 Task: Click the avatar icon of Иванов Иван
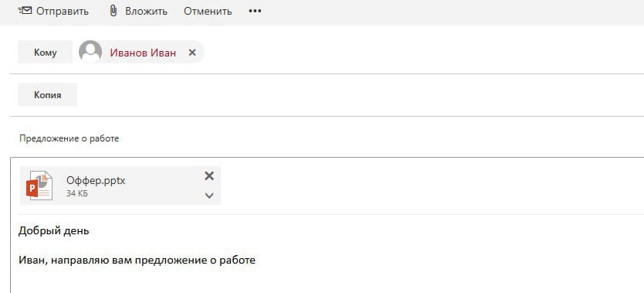pyautogui.click(x=90, y=52)
